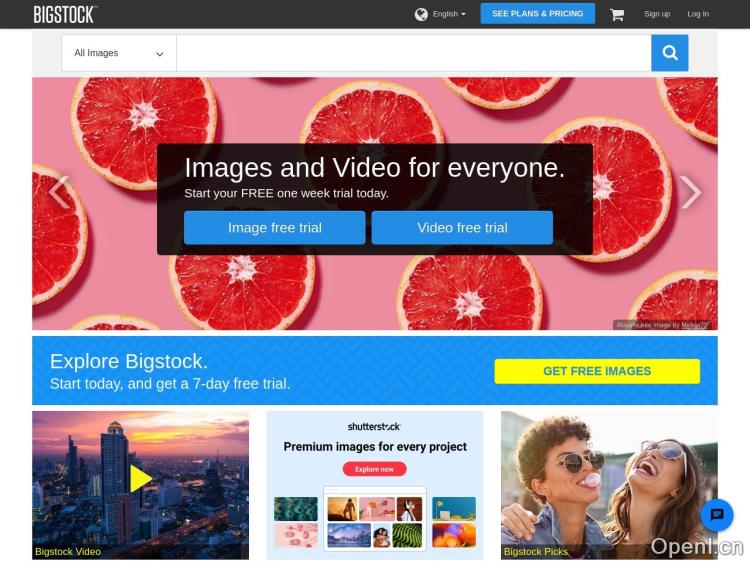Click the Get Free Images button

click(596, 371)
